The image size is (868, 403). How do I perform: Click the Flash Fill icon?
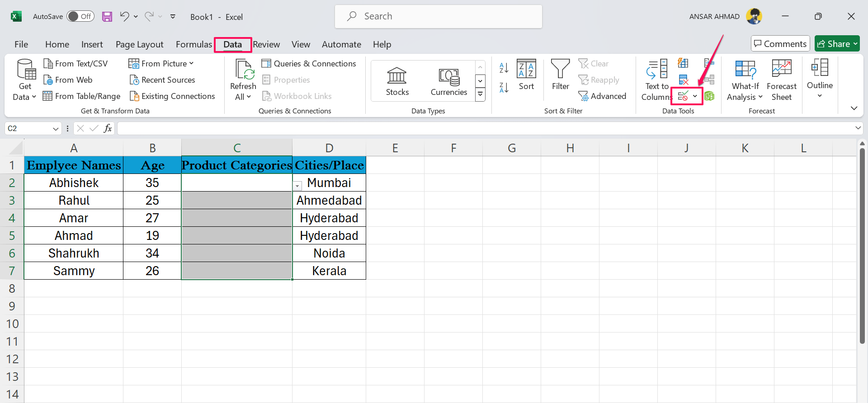pos(683,63)
